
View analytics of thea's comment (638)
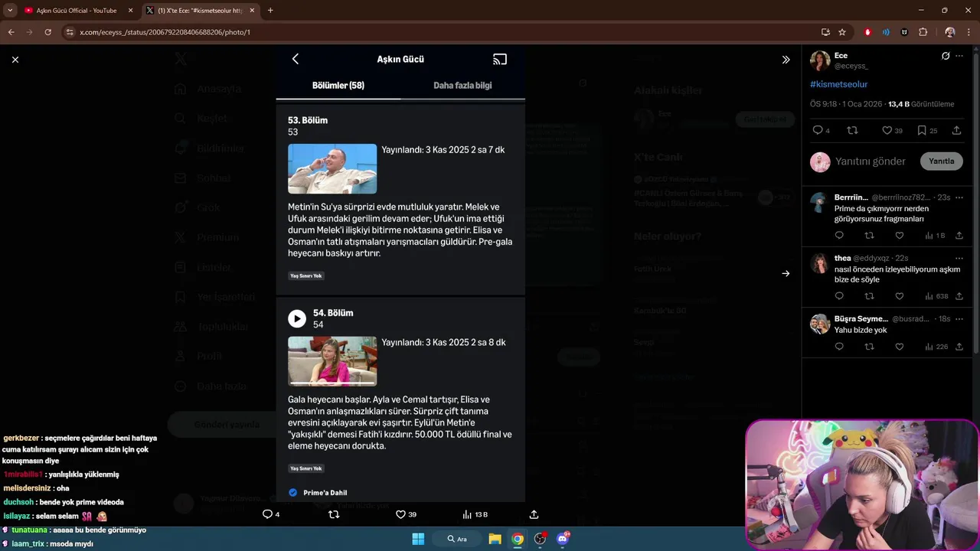936,296
